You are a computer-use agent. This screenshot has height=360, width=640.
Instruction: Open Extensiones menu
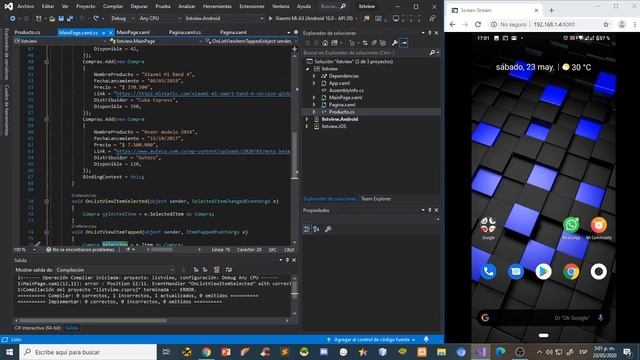click(252, 6)
